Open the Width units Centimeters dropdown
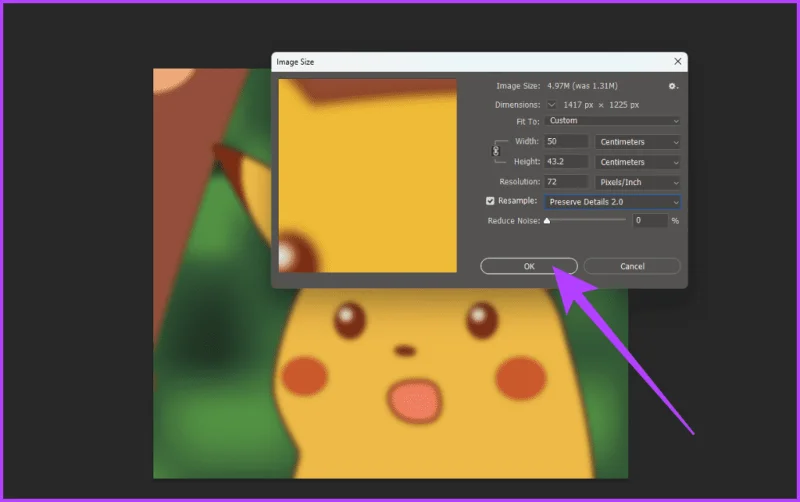 tap(638, 142)
